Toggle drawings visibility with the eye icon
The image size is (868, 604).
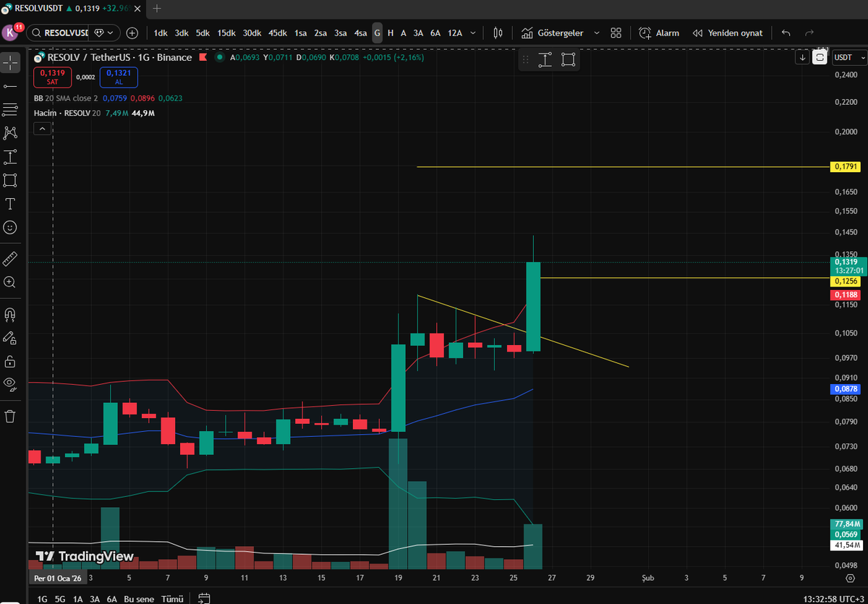click(x=10, y=384)
